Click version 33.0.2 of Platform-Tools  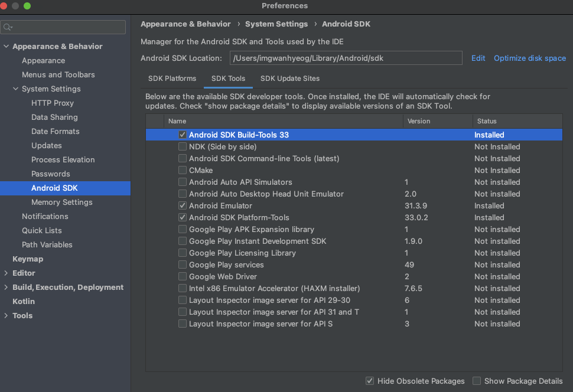416,217
